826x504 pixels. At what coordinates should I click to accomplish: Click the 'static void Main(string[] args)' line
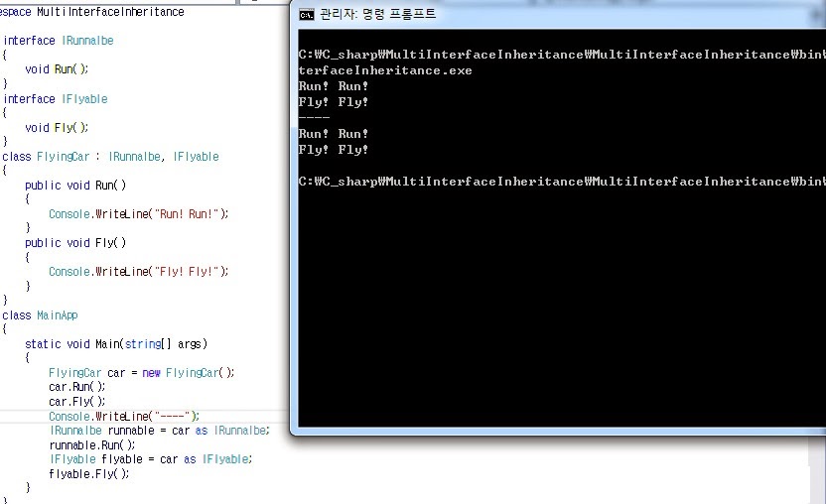pyautogui.click(x=116, y=344)
